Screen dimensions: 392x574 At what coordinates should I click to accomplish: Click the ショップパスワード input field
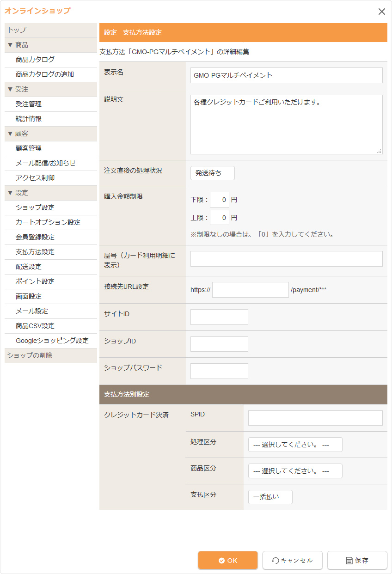pos(219,371)
